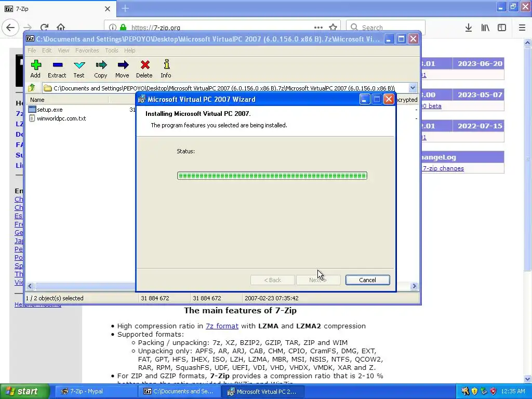Click the browser Search box
This screenshot has height=399, width=532.
[386, 28]
